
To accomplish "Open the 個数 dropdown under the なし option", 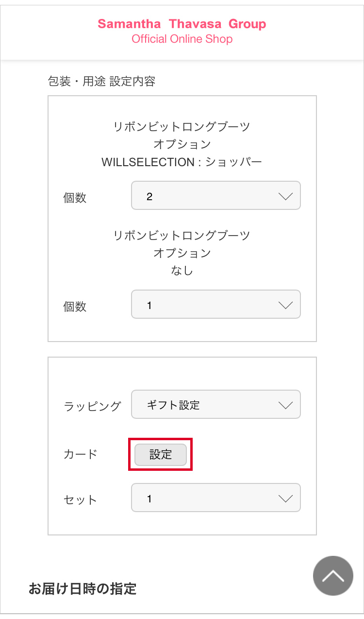I will 209,305.
